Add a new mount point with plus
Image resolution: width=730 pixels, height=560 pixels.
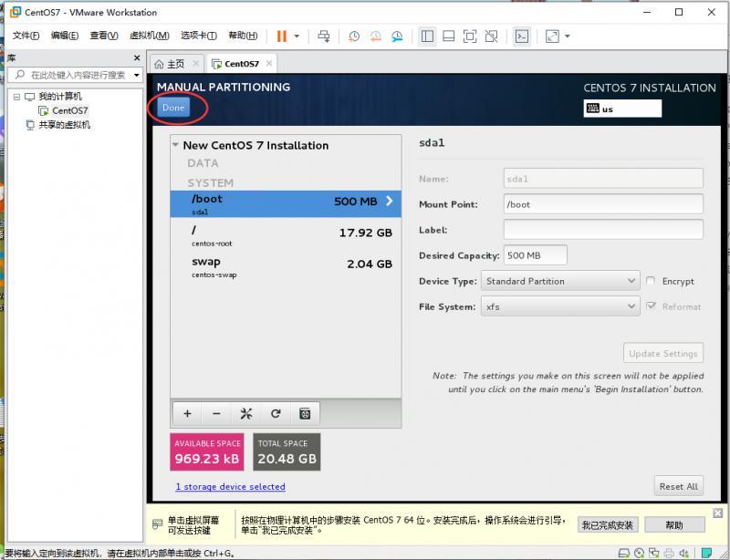click(187, 413)
